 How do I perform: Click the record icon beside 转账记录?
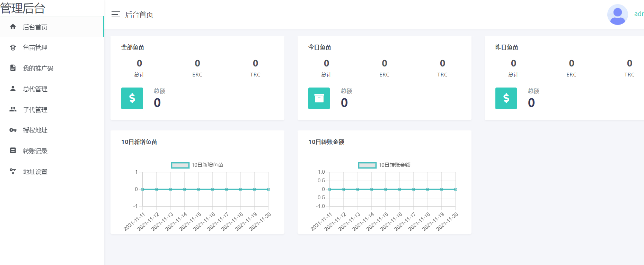tap(13, 150)
